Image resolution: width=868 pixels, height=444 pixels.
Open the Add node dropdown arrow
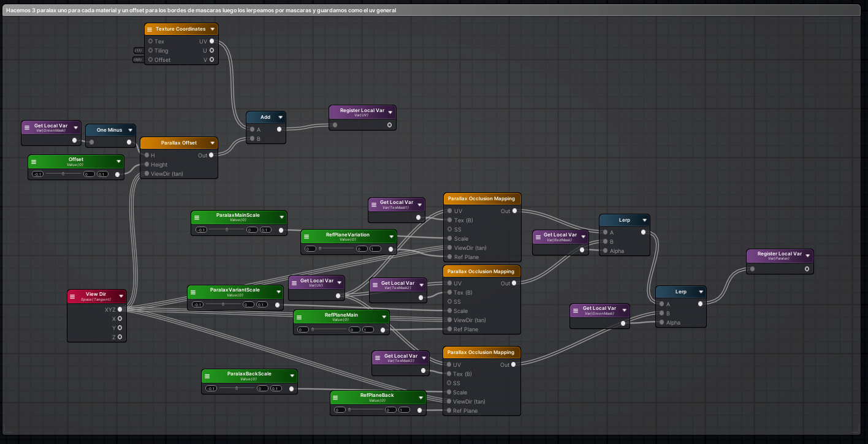[280, 117]
